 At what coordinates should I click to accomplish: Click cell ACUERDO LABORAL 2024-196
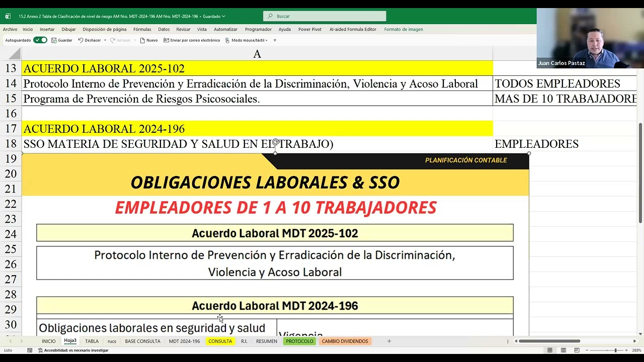tap(257, 129)
